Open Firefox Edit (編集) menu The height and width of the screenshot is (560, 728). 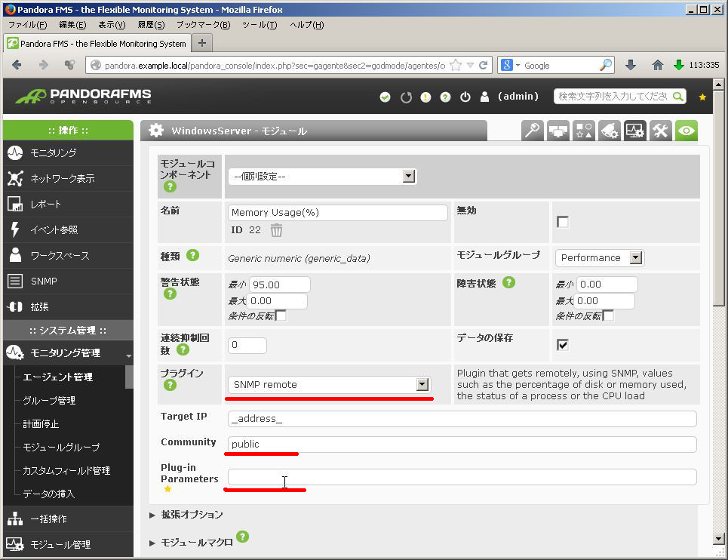pyautogui.click(x=72, y=25)
